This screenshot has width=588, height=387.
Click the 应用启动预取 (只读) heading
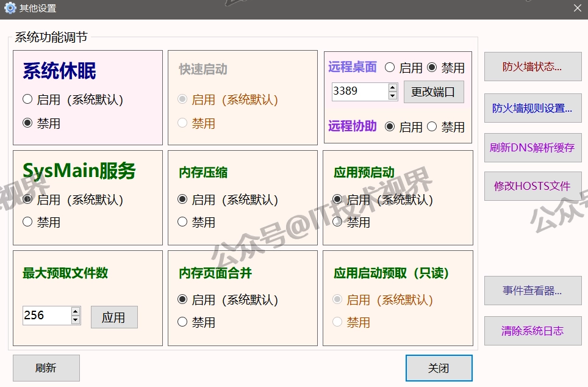[391, 273]
